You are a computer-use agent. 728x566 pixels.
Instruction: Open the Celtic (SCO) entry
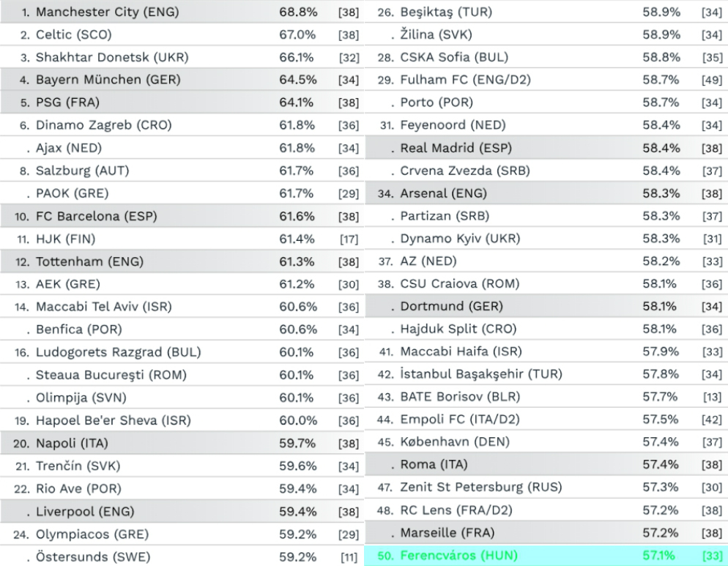pyautogui.click(x=182, y=34)
